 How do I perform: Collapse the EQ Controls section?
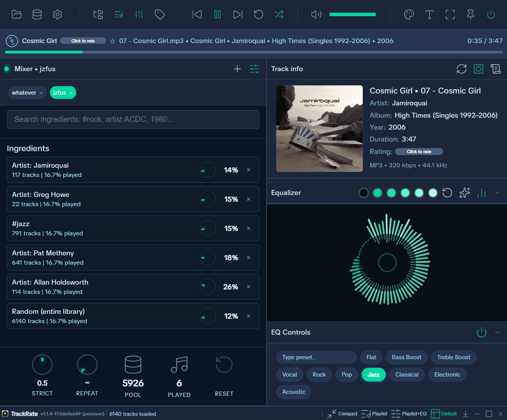[x=497, y=332]
